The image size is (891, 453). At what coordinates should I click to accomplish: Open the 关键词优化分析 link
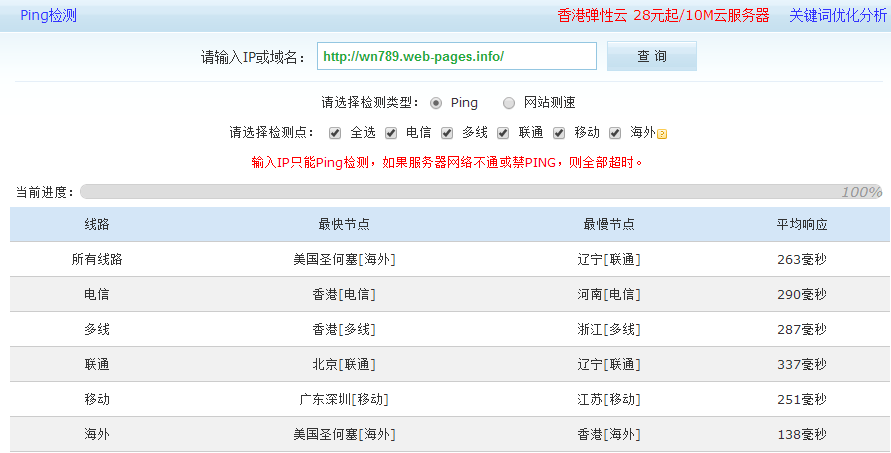pyautogui.click(x=837, y=15)
